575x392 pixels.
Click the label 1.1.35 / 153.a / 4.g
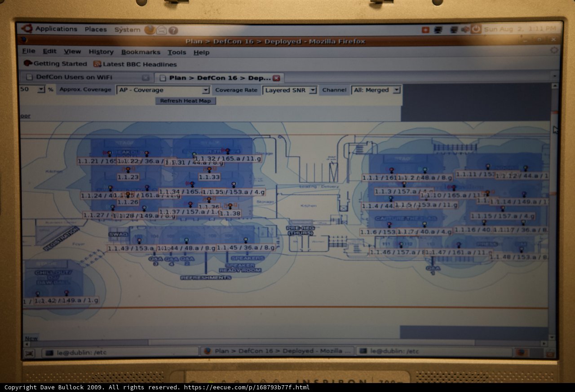pyautogui.click(x=234, y=192)
